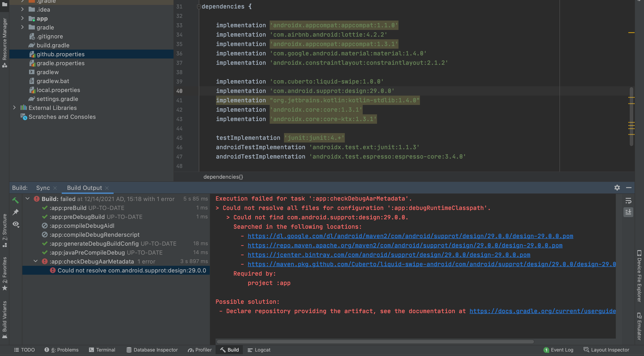Switch to the Sync tab
Viewport: 644px width, 356px height.
tap(43, 188)
